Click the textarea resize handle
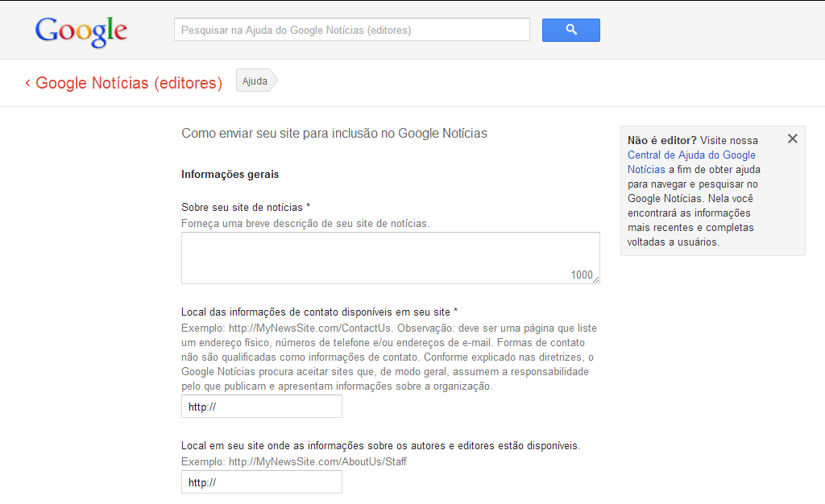This screenshot has width=825, height=504. (596, 279)
